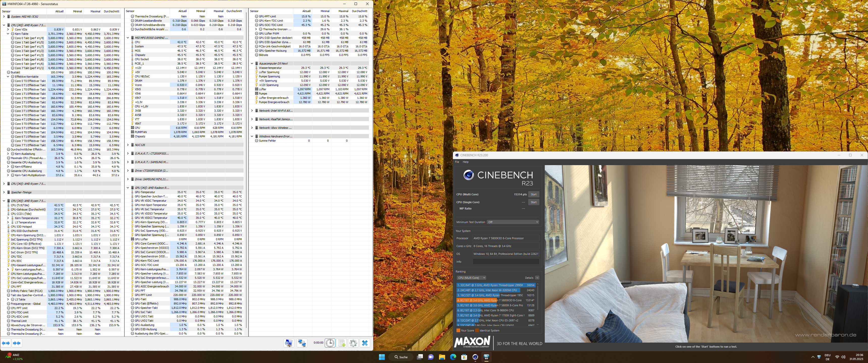Start the CPU (Single Core) test
The image size is (868, 363).
click(x=533, y=202)
